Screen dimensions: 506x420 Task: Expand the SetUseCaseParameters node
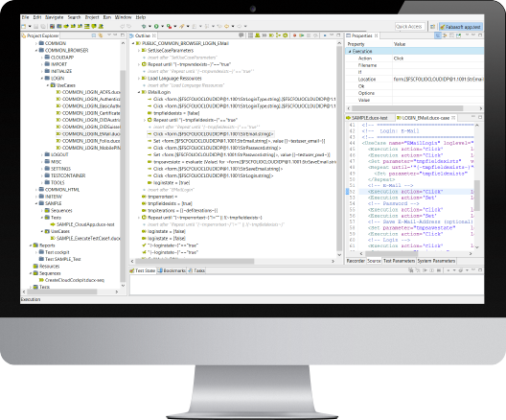coord(139,51)
